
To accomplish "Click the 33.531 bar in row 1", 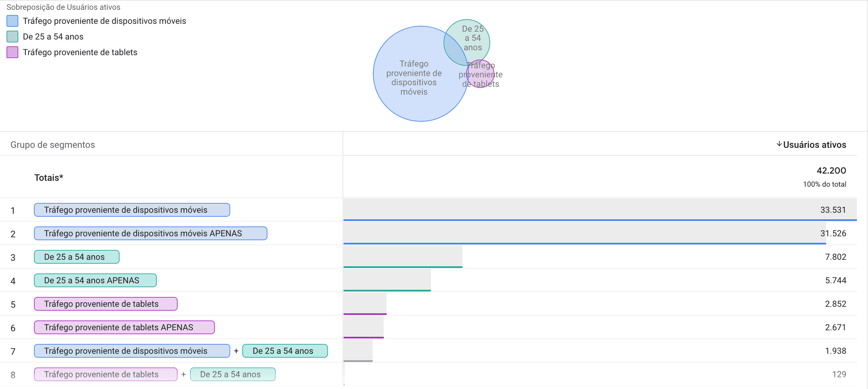I will point(573,210).
